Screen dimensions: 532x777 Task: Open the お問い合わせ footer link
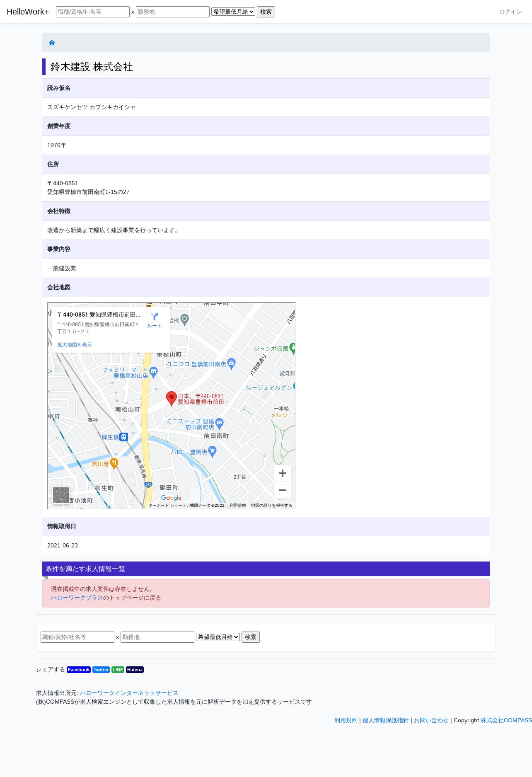(x=431, y=720)
